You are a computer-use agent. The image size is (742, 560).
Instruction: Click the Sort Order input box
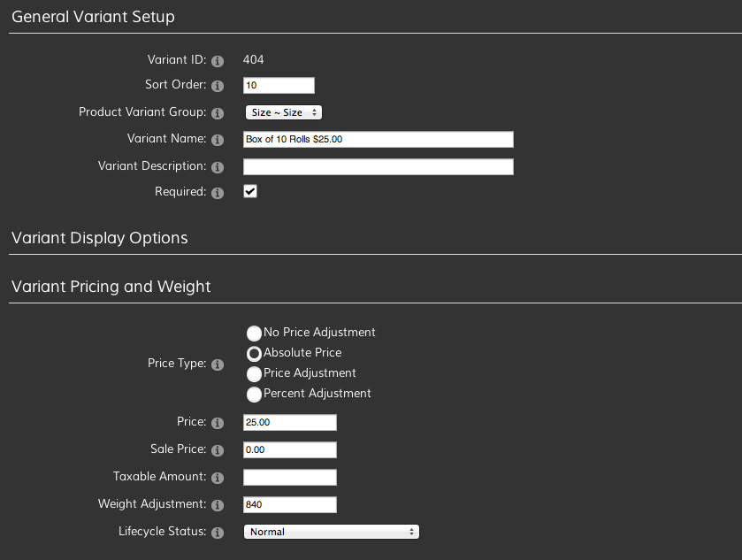click(x=279, y=85)
